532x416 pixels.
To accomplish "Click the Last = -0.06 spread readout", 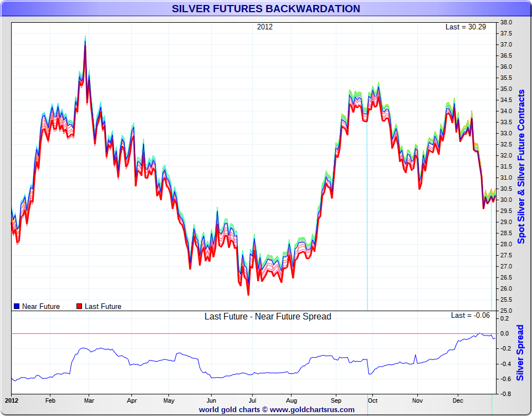I will click(x=470, y=315).
